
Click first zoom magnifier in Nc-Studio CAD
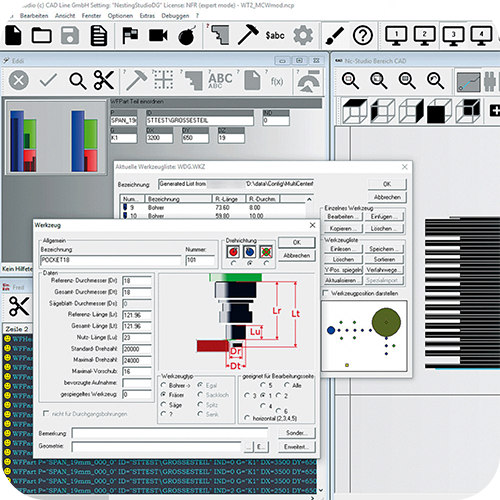[350, 81]
